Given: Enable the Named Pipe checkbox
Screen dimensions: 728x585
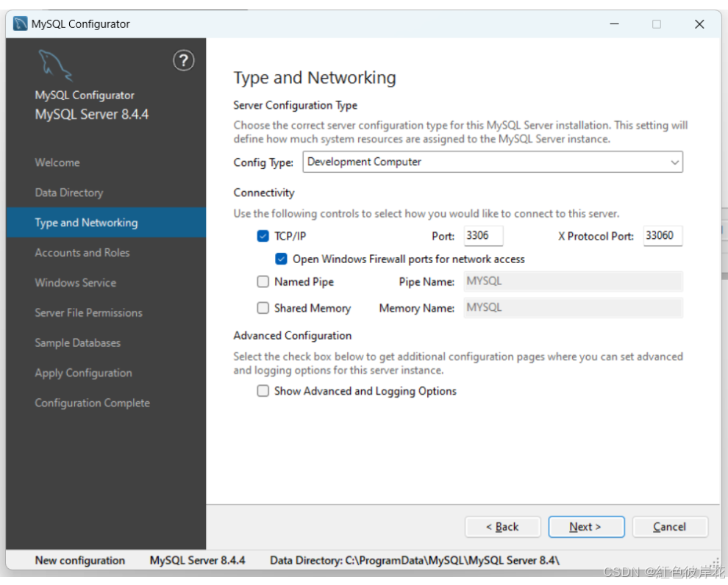Looking at the screenshot, I should 263,281.
